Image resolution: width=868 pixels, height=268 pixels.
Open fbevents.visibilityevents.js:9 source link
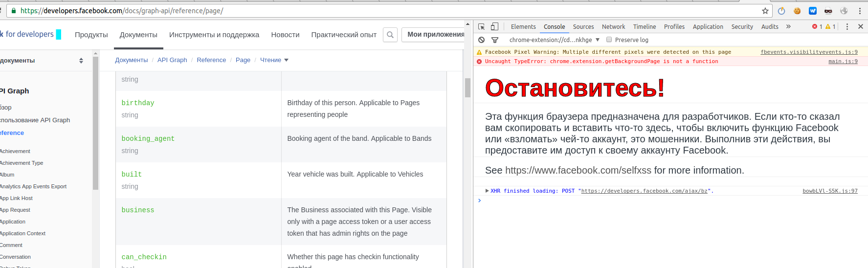click(809, 52)
